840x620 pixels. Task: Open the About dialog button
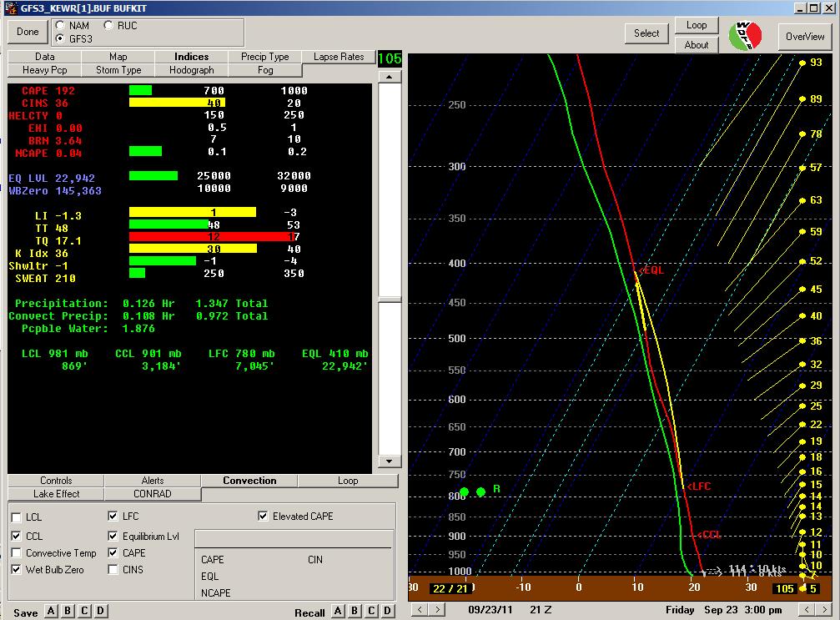point(697,45)
